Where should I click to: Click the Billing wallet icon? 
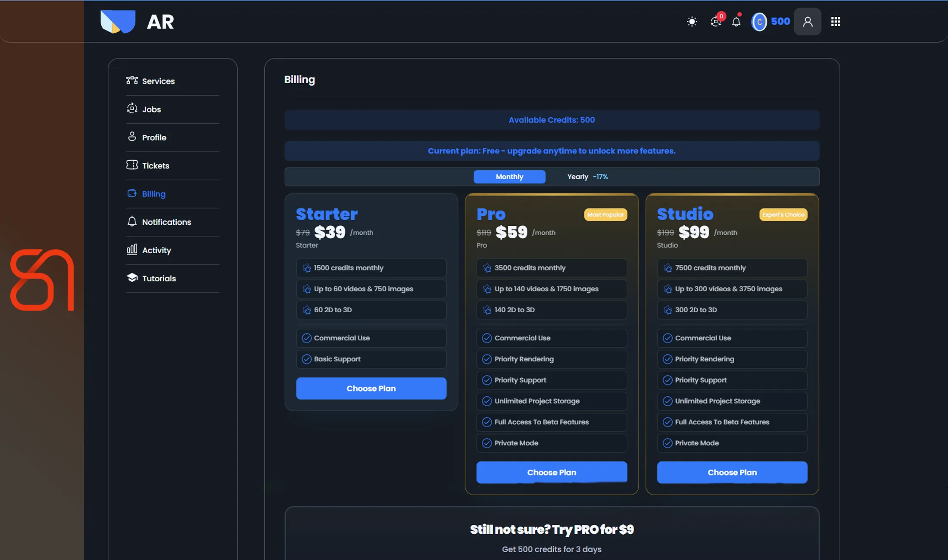pos(132,193)
